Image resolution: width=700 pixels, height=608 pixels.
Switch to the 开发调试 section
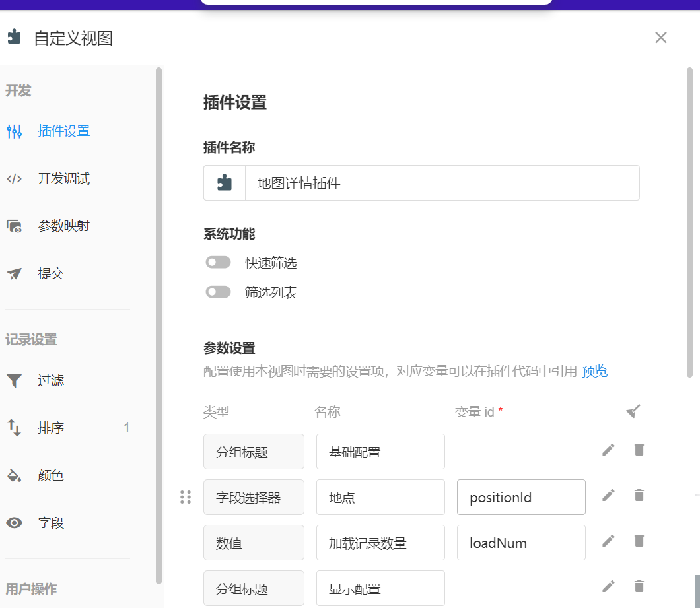[63, 178]
